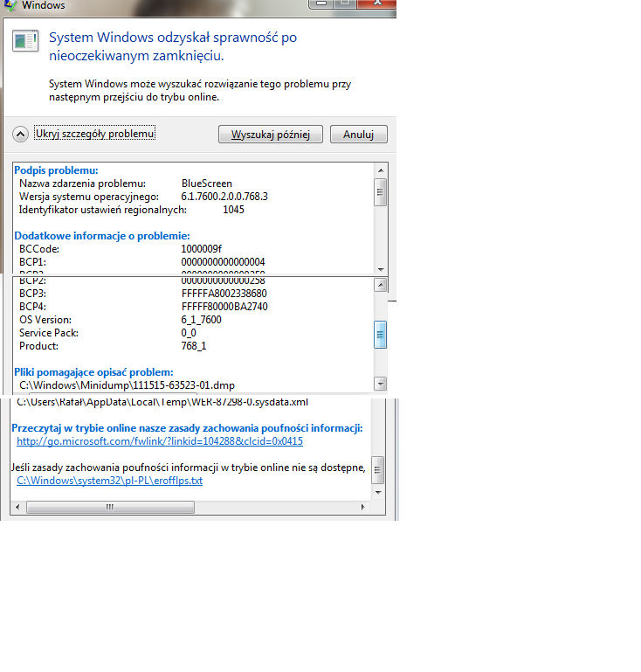The width and height of the screenshot is (641, 672).
Task: Click scroll-up arrow in middle details panel
Action: point(380,285)
